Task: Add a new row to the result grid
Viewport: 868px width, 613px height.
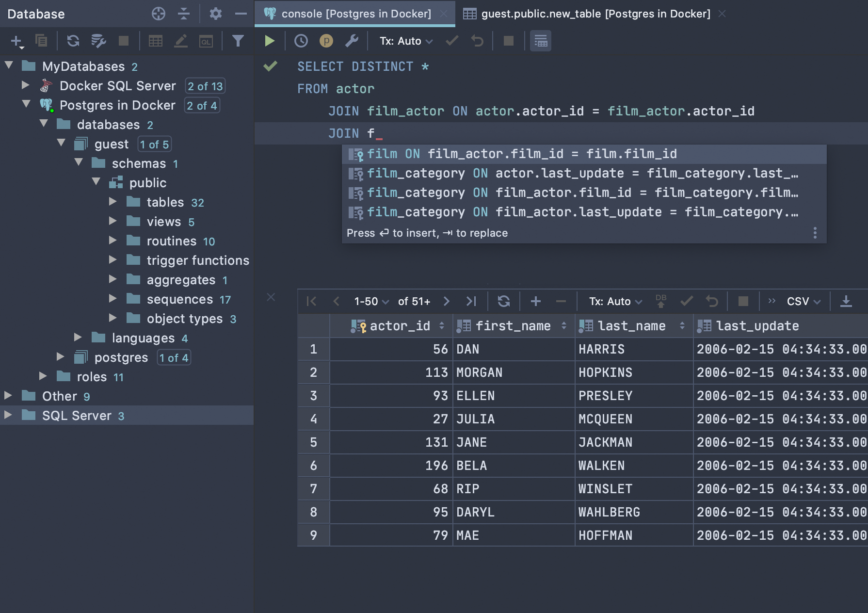Action: pyautogui.click(x=535, y=301)
